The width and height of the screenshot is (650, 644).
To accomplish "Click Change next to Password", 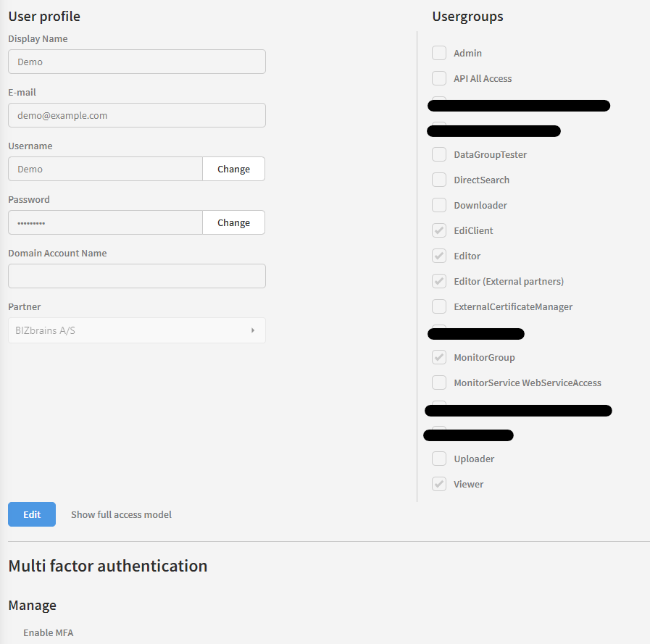I will pyautogui.click(x=233, y=222).
